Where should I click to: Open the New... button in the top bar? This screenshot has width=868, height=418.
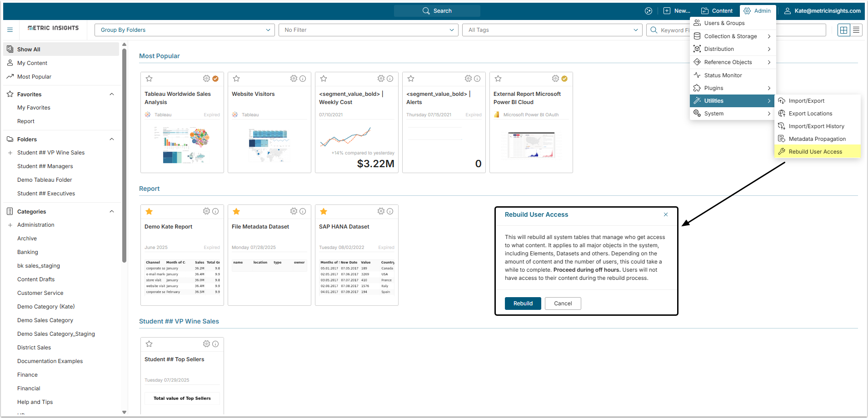click(x=677, y=11)
